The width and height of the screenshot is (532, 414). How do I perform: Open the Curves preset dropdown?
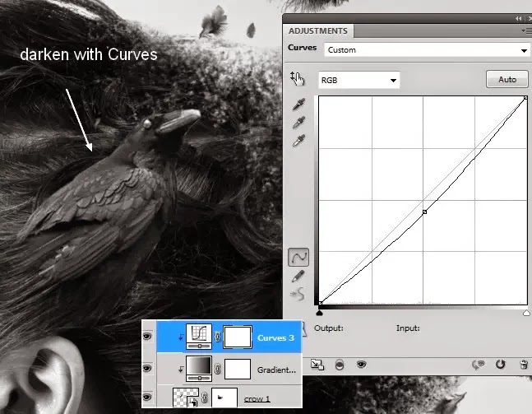point(428,50)
